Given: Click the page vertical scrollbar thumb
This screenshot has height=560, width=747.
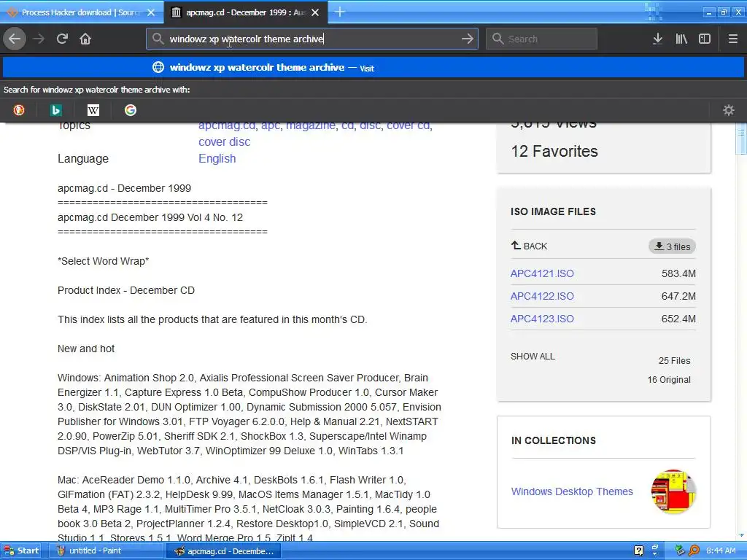Looking at the screenshot, I should 741,139.
